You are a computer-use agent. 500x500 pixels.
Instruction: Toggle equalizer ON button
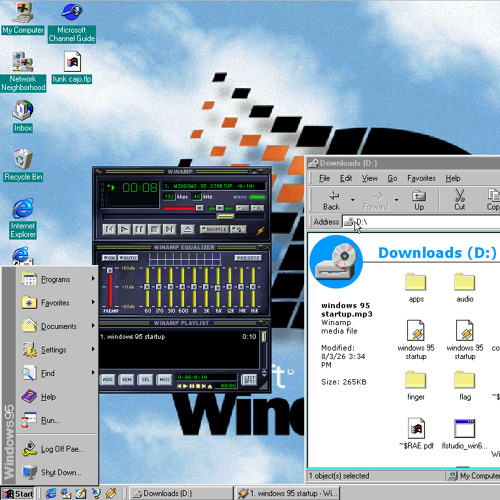click(x=109, y=258)
